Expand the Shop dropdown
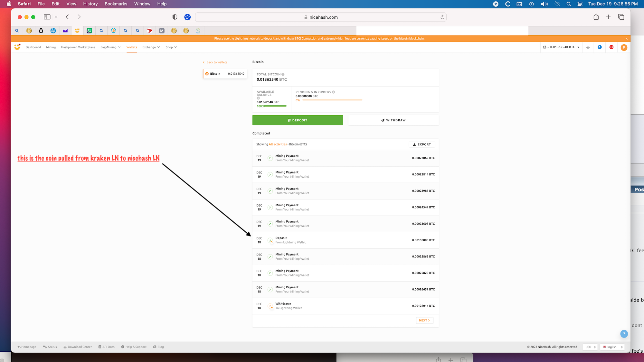The width and height of the screenshot is (644, 362). tap(171, 47)
